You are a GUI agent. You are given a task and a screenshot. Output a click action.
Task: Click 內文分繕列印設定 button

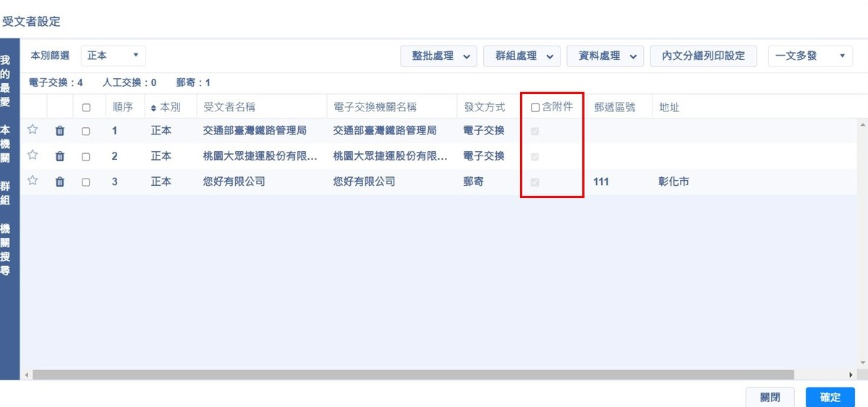pyautogui.click(x=703, y=56)
